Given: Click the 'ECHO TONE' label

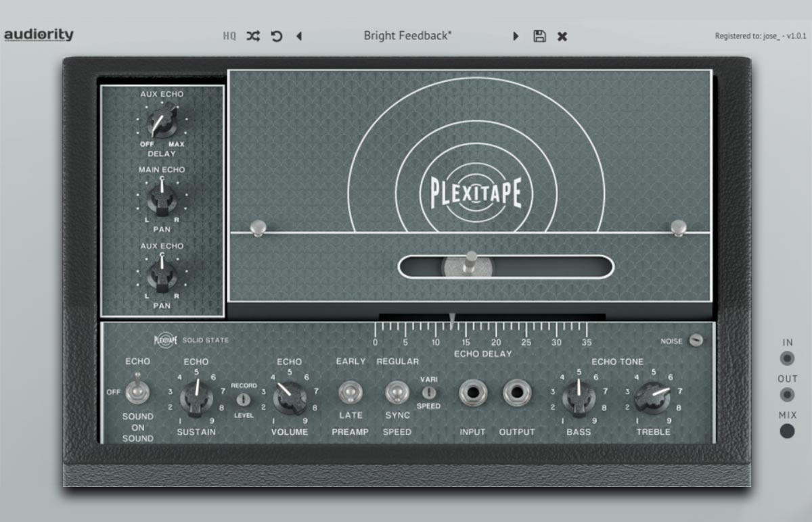Looking at the screenshot, I should (618, 362).
